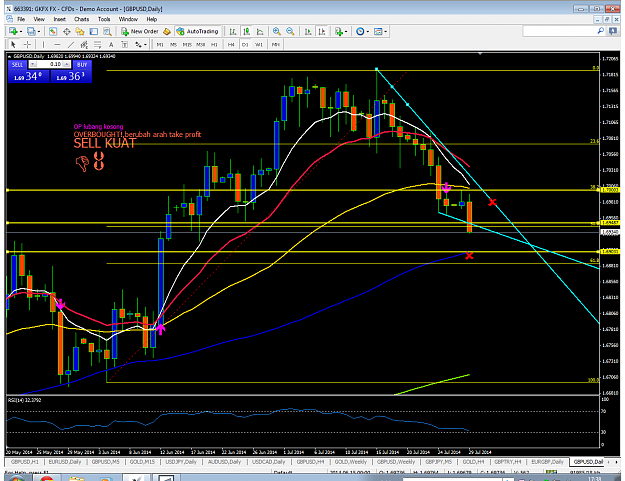Click the New Order button
Screen dimensions: 625x481
pos(140,31)
